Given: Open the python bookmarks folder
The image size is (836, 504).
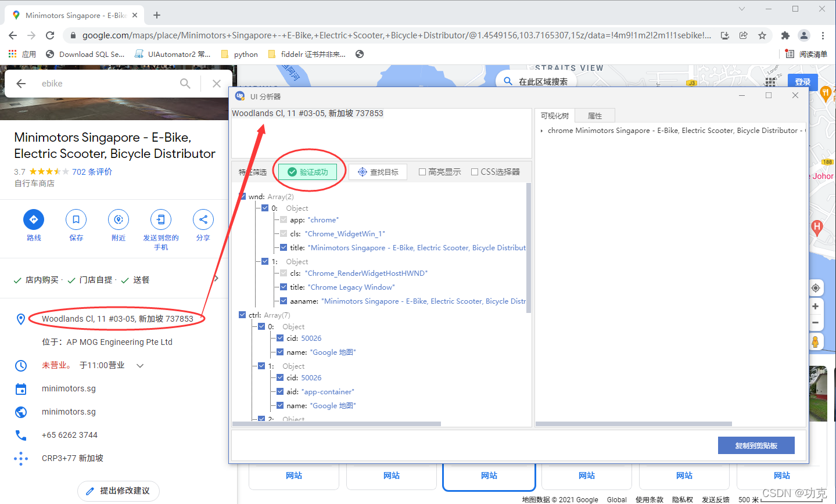Looking at the screenshot, I should click(239, 54).
